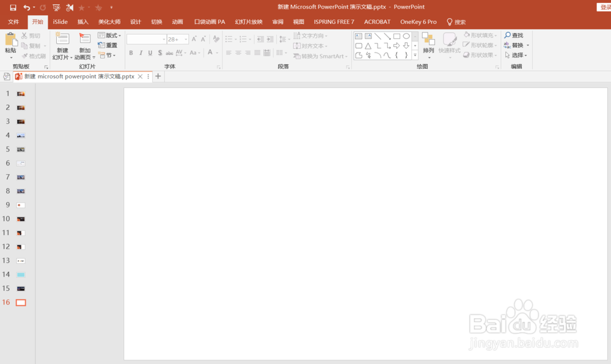
Task: Insert text box shape from gallery
Action: point(359,36)
